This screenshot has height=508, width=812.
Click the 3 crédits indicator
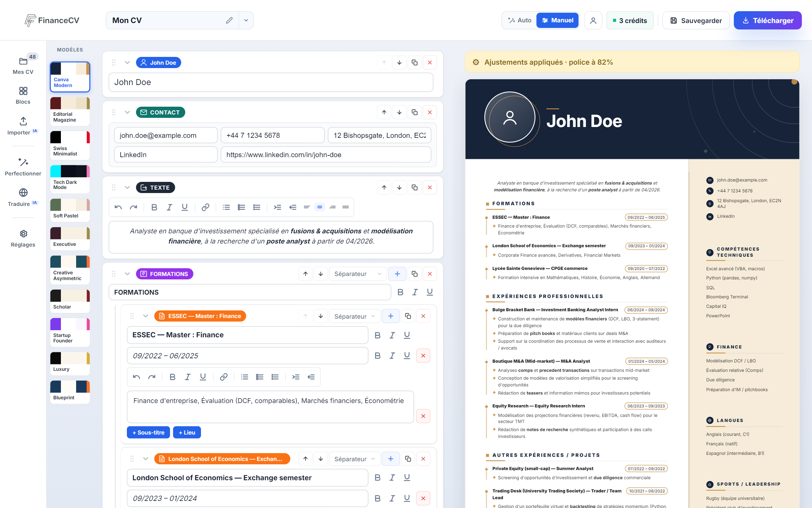[x=630, y=20]
